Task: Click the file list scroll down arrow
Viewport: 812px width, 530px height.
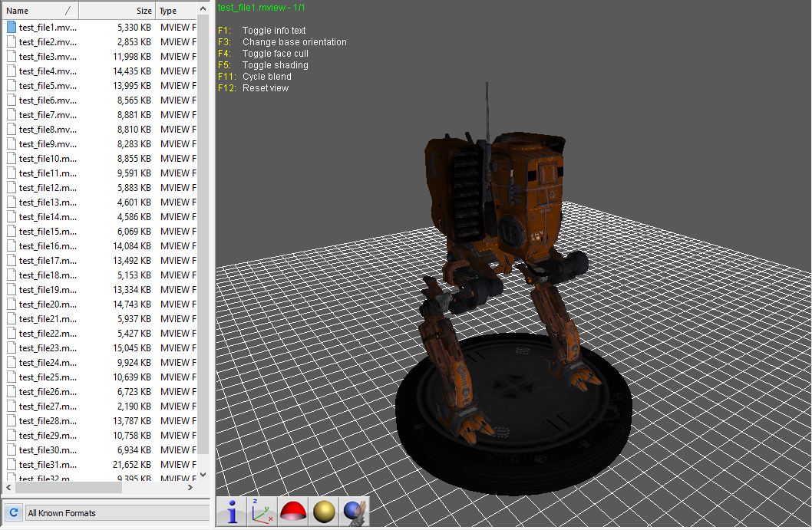Action: pyautogui.click(x=203, y=475)
